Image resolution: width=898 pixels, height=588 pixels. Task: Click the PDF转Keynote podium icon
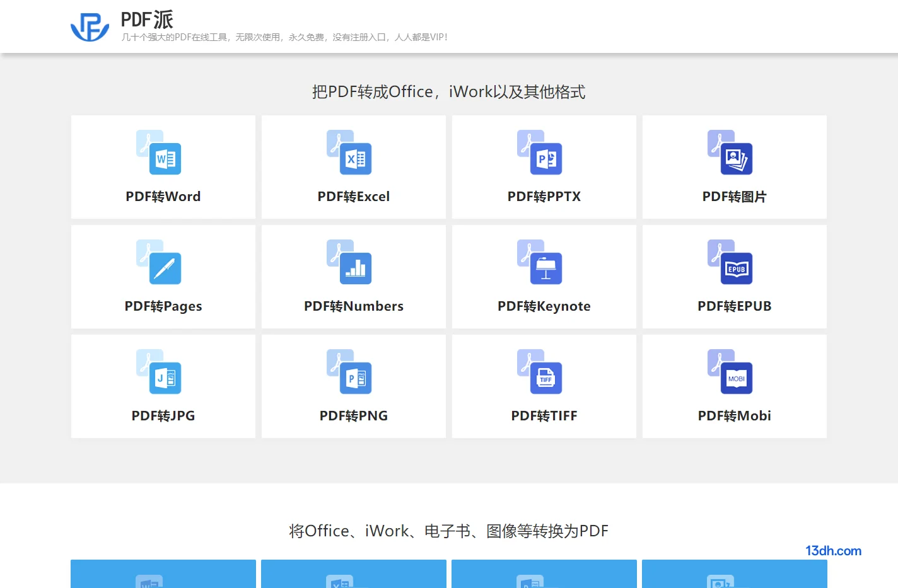pos(540,262)
